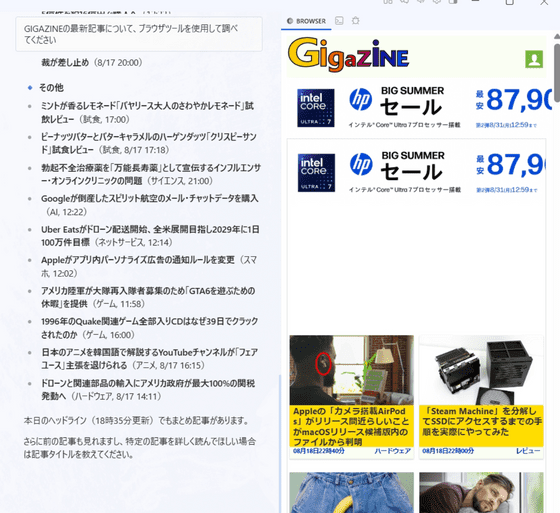Open the sleeping man article thumbnail

click(481, 492)
